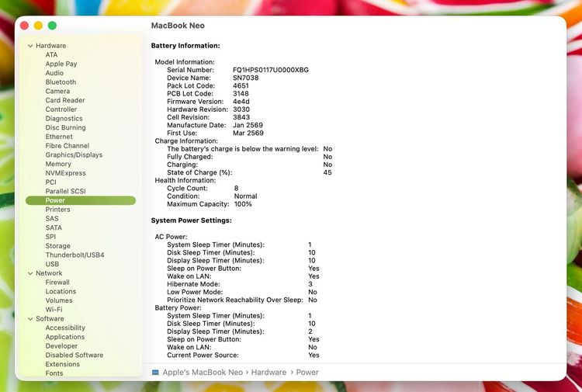This screenshot has width=582, height=392.
Task: Click State of Charge value 45
Action: tap(327, 172)
